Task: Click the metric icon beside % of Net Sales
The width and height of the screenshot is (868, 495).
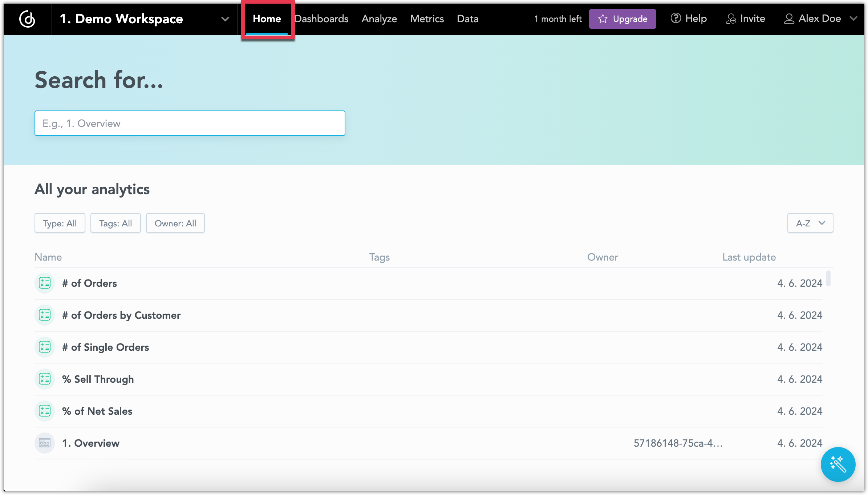Action: pyautogui.click(x=44, y=411)
